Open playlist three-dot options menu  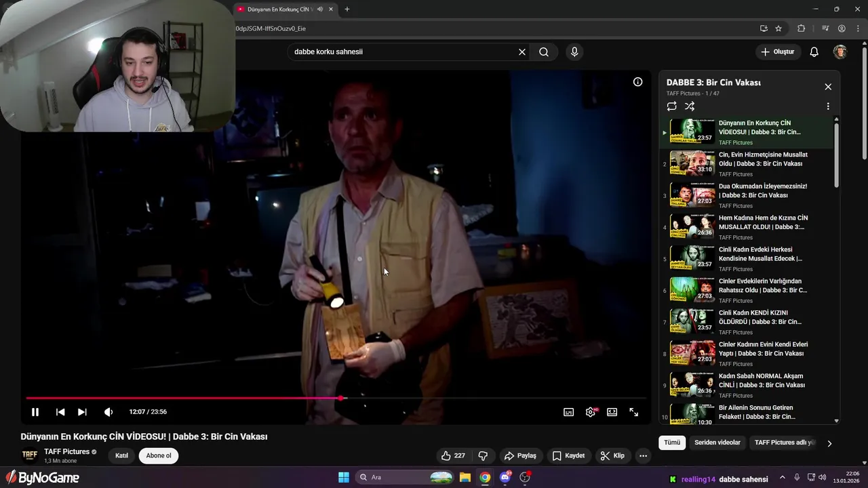point(828,106)
